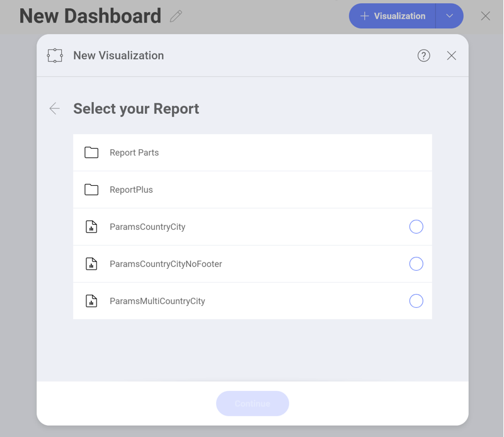The image size is (504, 437).
Task: Click the Report Parts folder icon
Action: (x=91, y=152)
